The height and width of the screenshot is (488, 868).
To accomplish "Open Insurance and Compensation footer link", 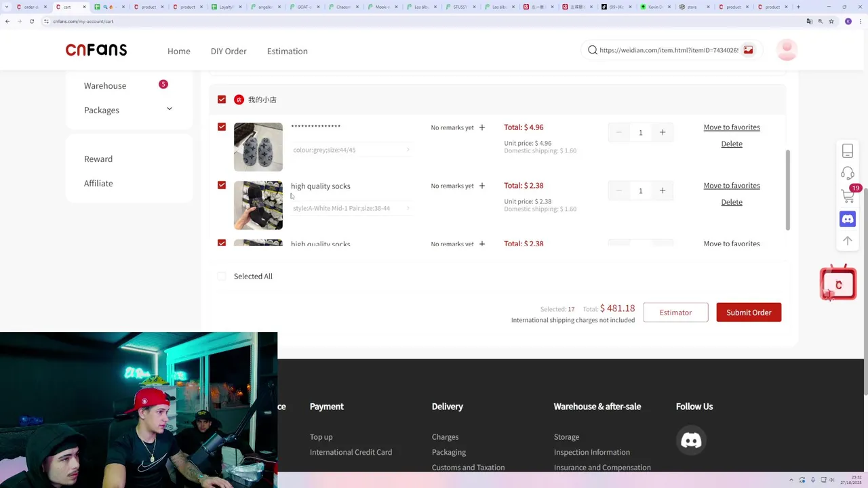I will point(602,467).
